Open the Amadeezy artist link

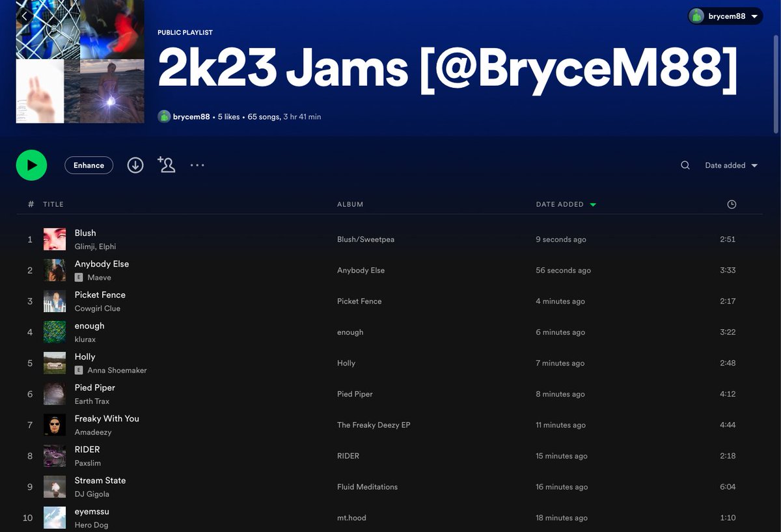coord(93,432)
